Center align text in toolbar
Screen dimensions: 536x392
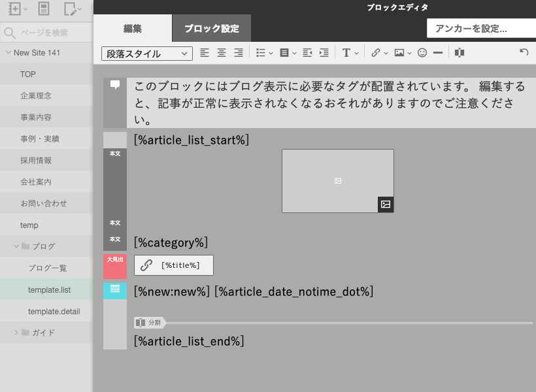(222, 53)
